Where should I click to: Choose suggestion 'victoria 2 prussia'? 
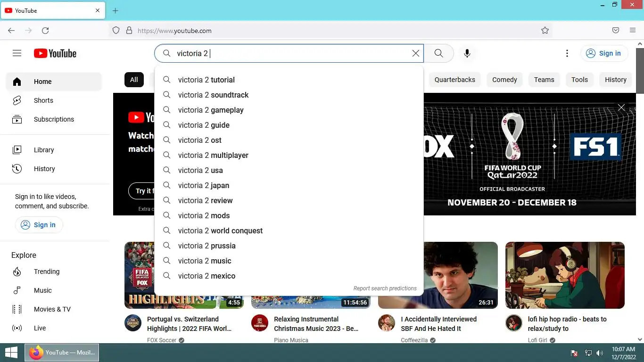coord(289,246)
